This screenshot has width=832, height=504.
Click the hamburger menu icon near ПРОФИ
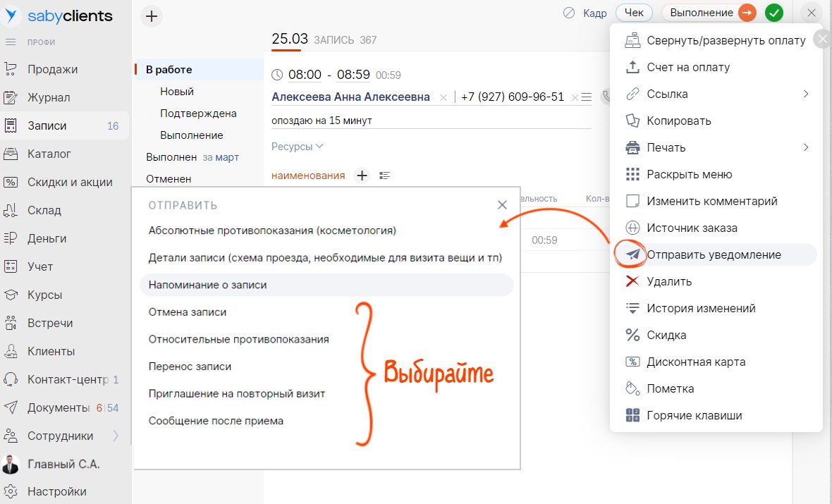pos(11,42)
